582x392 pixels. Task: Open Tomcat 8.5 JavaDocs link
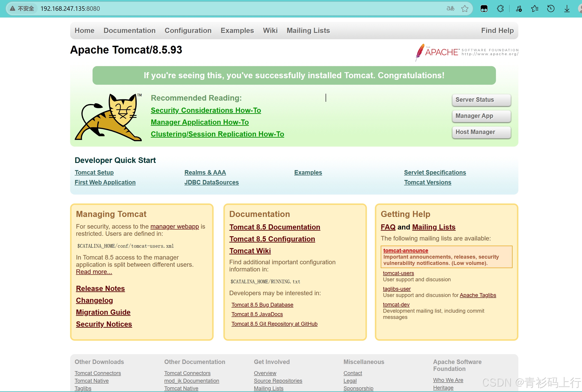pos(257,314)
